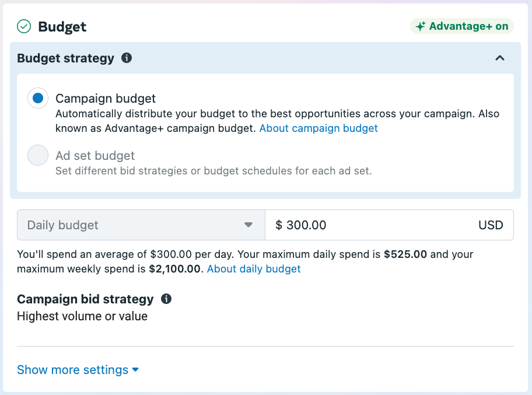The height and width of the screenshot is (395, 532).
Task: Click the Campaign bid strategy info icon
Action: click(x=166, y=299)
